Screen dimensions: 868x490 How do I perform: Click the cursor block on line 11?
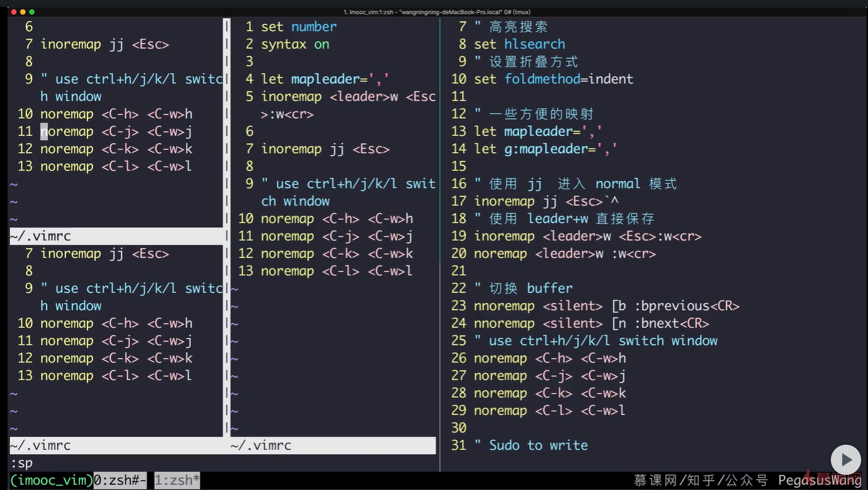pyautogui.click(x=44, y=131)
